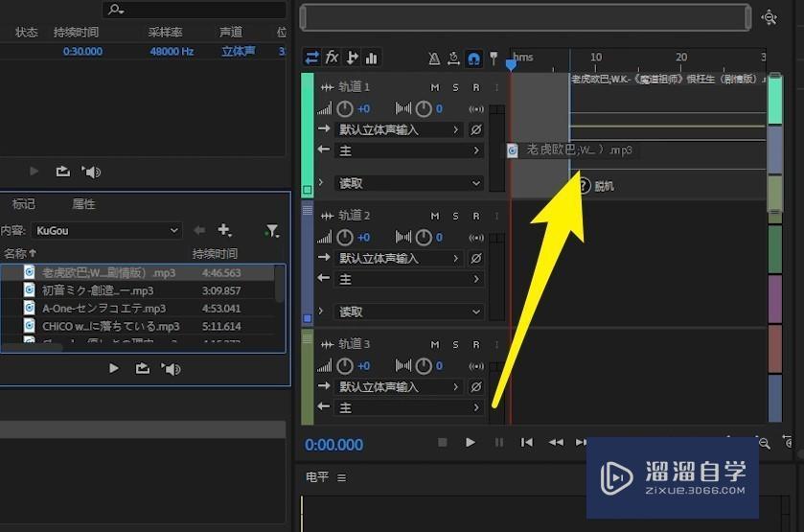Open Track 2 default stereo input dropdown
The width and height of the screenshot is (804, 532).
[x=399, y=259]
